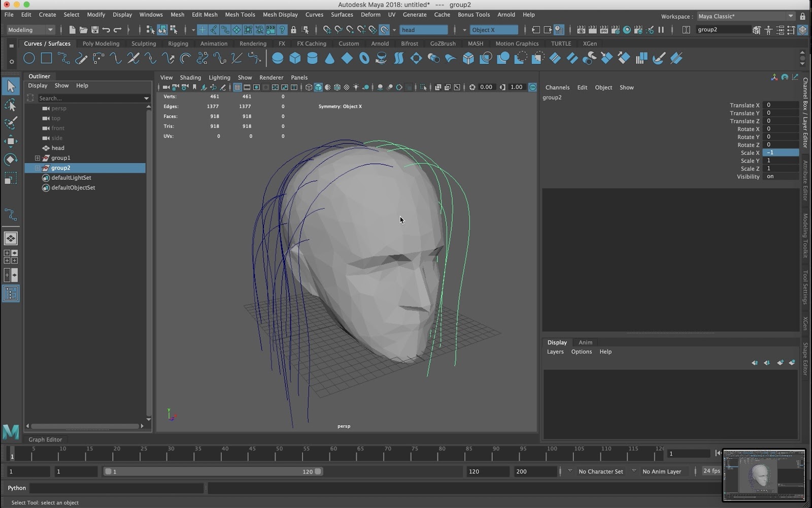Switch to the Anim layer tab

click(585, 342)
